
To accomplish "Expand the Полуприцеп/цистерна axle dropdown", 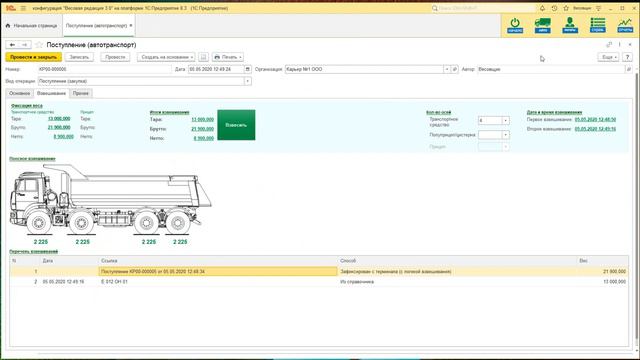I will coord(506,135).
